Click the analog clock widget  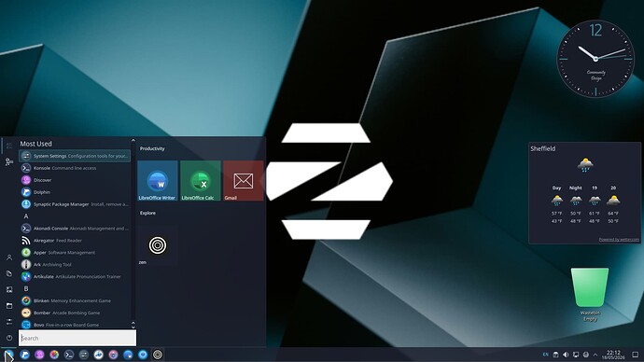click(x=595, y=59)
